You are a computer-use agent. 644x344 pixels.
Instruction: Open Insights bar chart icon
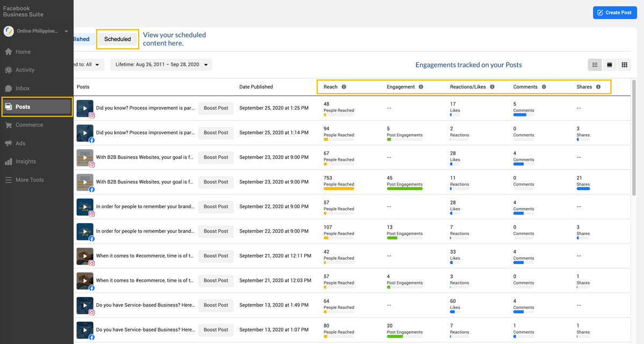tap(9, 162)
